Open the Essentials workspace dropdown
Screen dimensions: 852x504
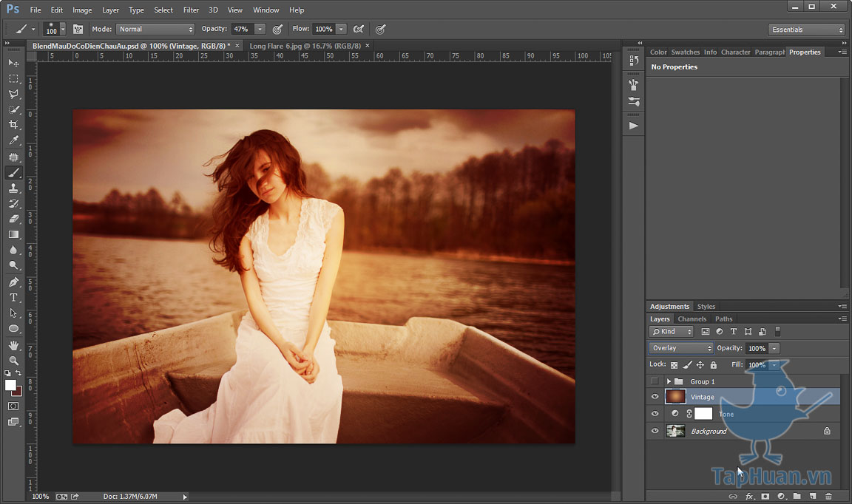pos(806,30)
